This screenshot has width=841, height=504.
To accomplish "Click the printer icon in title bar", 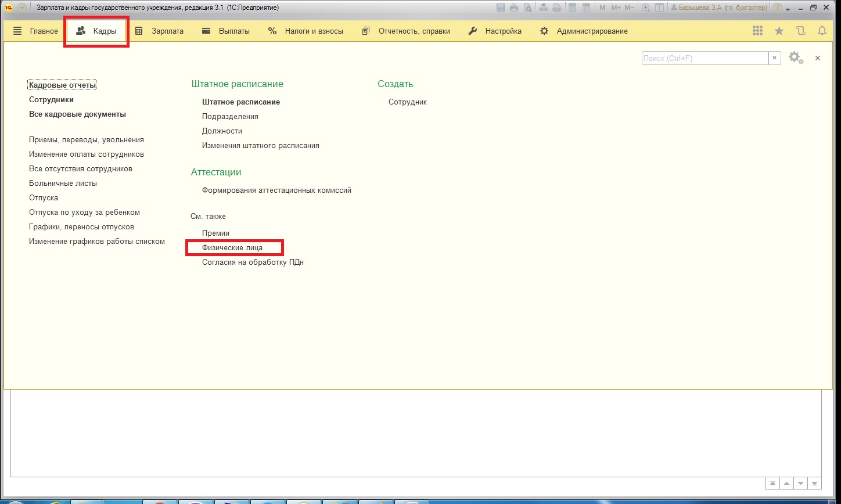I will [514, 8].
